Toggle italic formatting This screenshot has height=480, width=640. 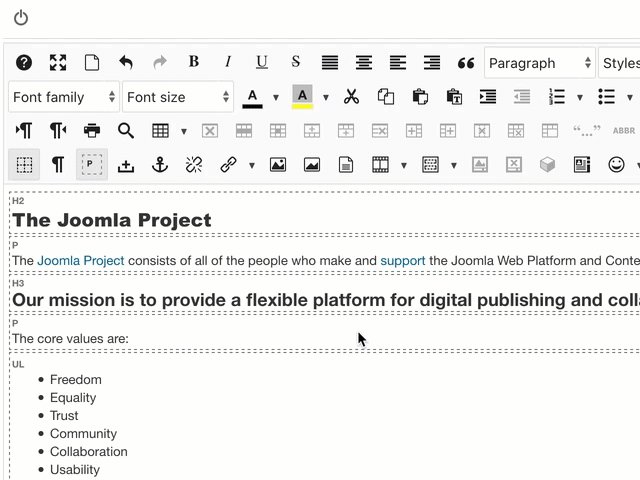click(228, 62)
